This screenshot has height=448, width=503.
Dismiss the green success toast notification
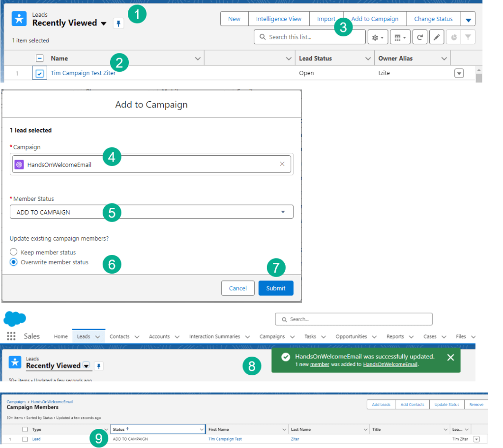[450, 358]
